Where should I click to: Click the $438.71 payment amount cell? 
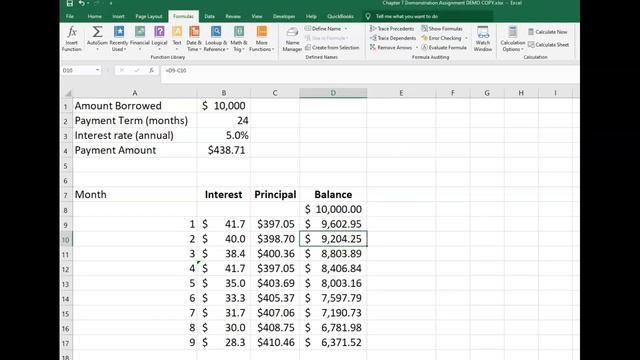click(224, 150)
